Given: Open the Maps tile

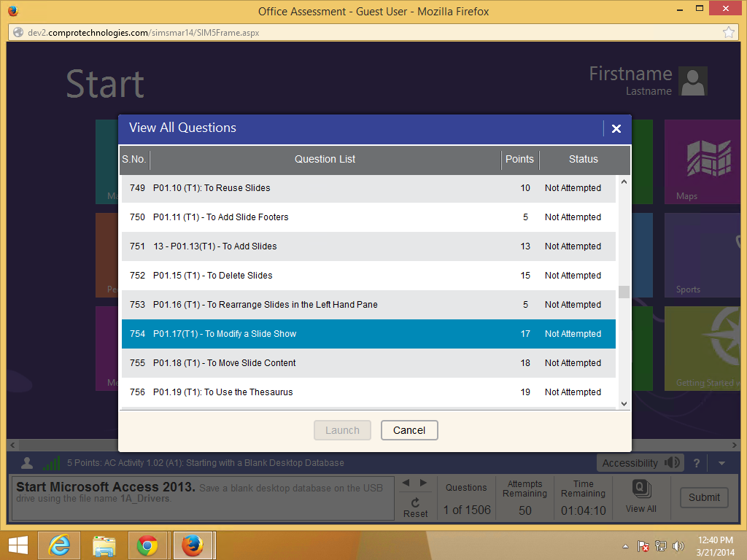Looking at the screenshot, I should click(x=703, y=161).
